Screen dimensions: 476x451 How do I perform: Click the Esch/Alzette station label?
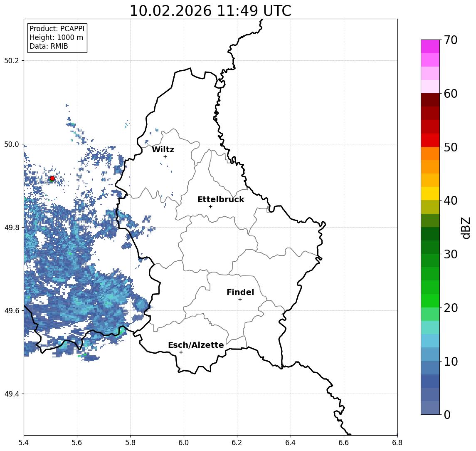(x=196, y=345)
